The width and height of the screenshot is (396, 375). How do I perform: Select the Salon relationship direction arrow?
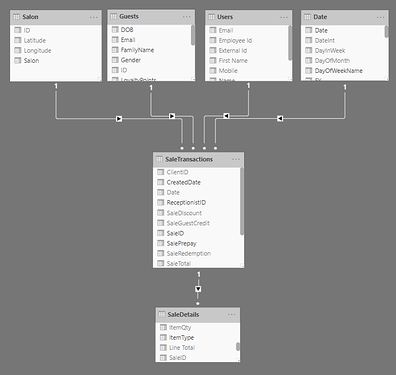[119, 119]
